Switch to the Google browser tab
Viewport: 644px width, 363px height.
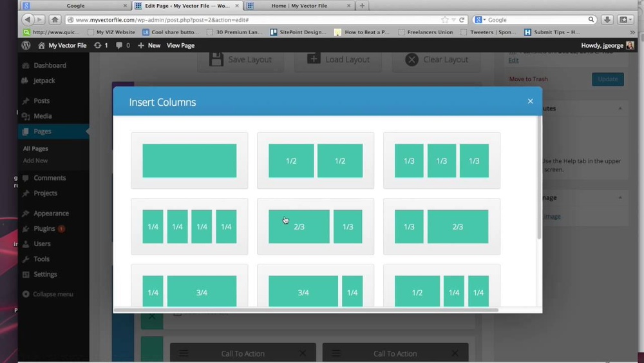pyautogui.click(x=75, y=6)
